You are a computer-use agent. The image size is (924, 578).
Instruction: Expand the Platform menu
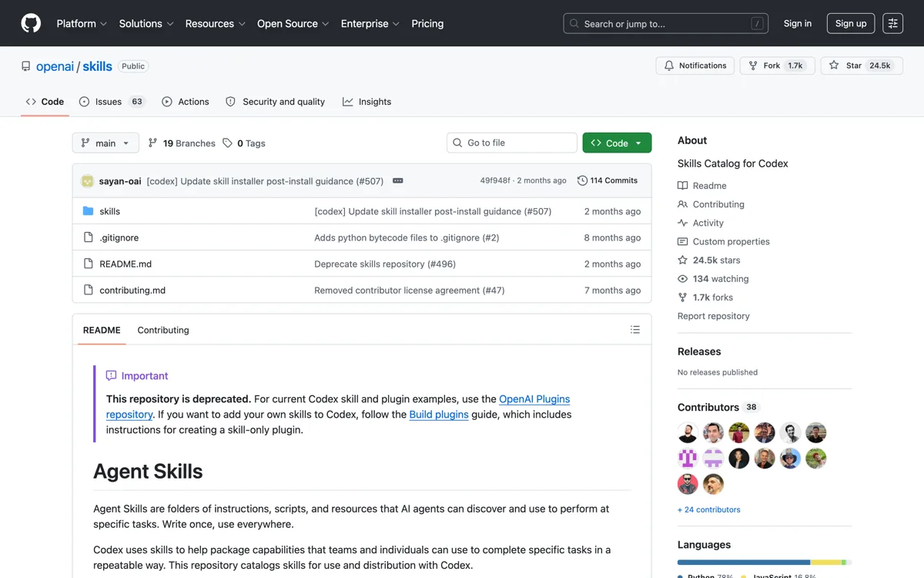(x=82, y=24)
